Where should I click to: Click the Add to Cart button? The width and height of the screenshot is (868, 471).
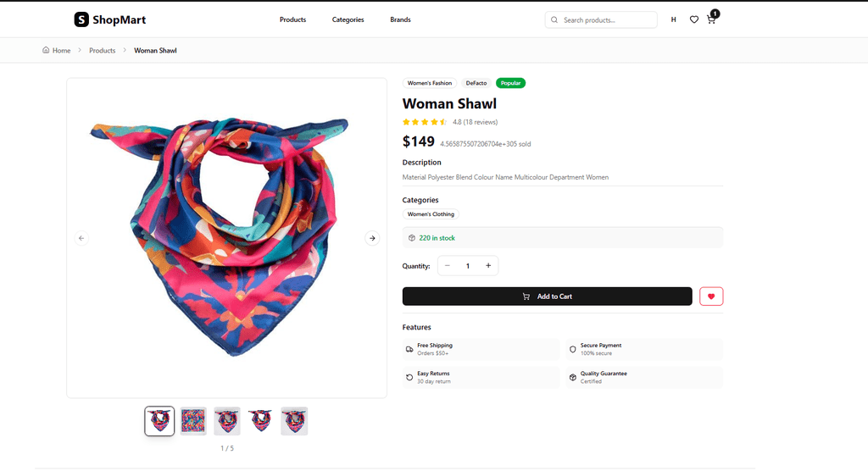(547, 296)
